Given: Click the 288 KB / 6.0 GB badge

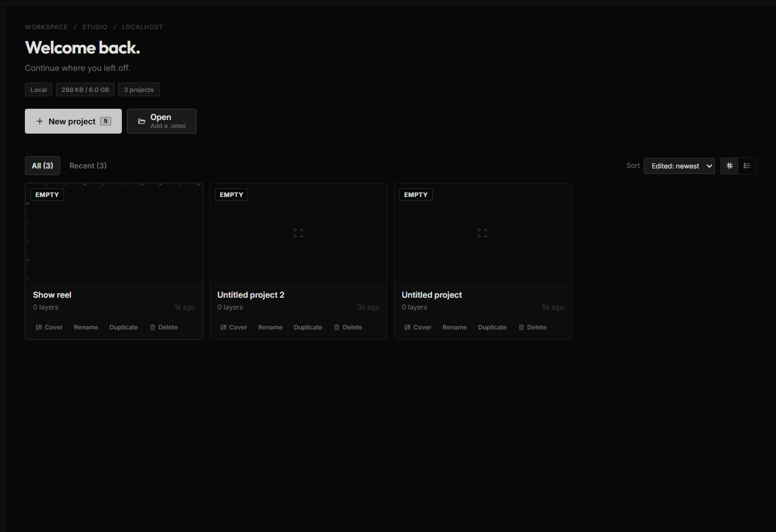Looking at the screenshot, I should [x=85, y=90].
